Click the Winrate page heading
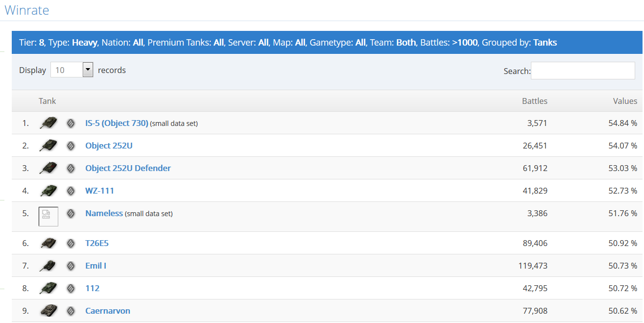The width and height of the screenshot is (644, 323). coord(27,10)
